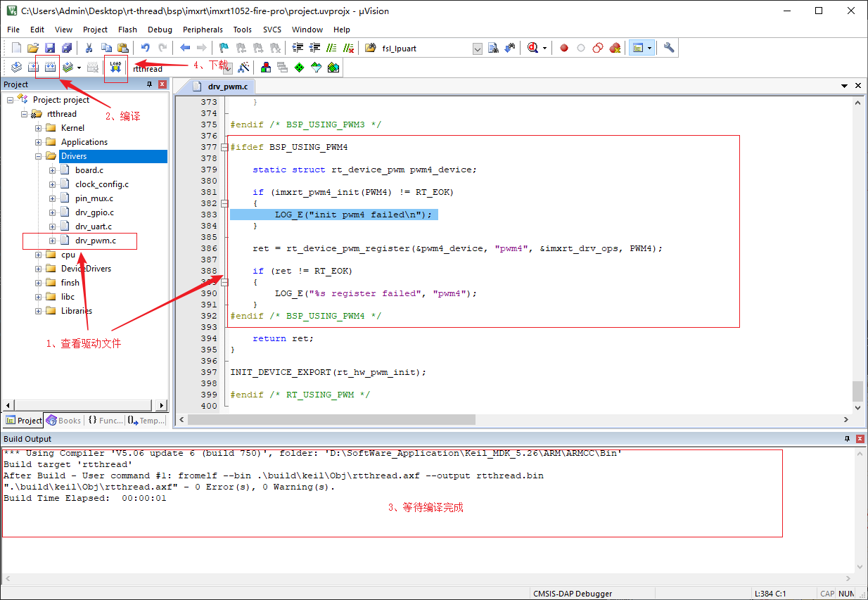Open the Configuration wrench icon
The height and width of the screenshot is (600, 868).
click(x=669, y=48)
